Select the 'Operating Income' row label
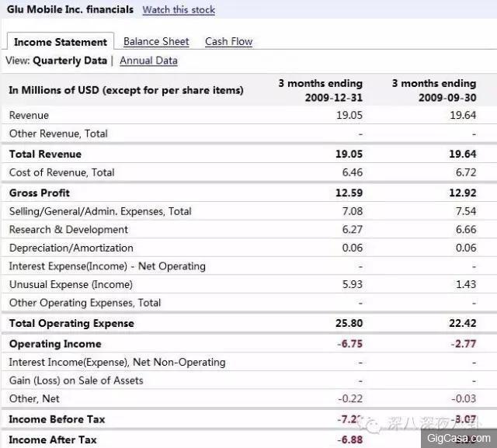Screen dimensions: 497x448 (55, 344)
